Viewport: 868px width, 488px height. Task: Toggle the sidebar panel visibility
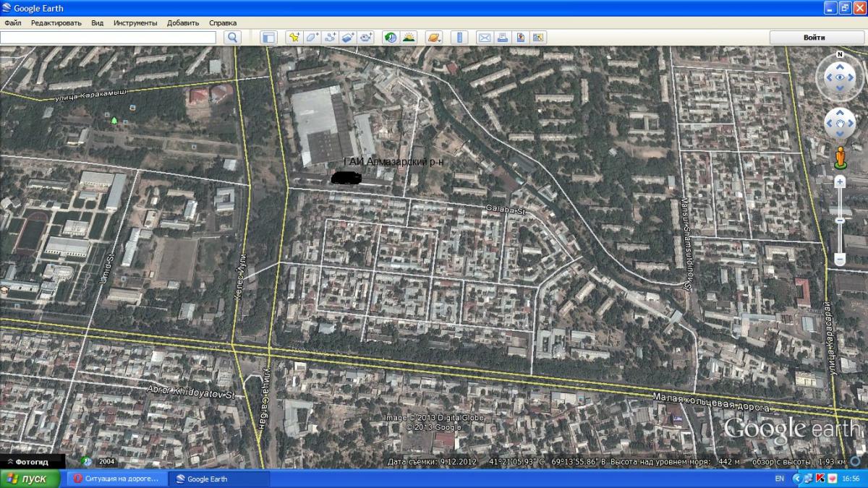pos(268,38)
